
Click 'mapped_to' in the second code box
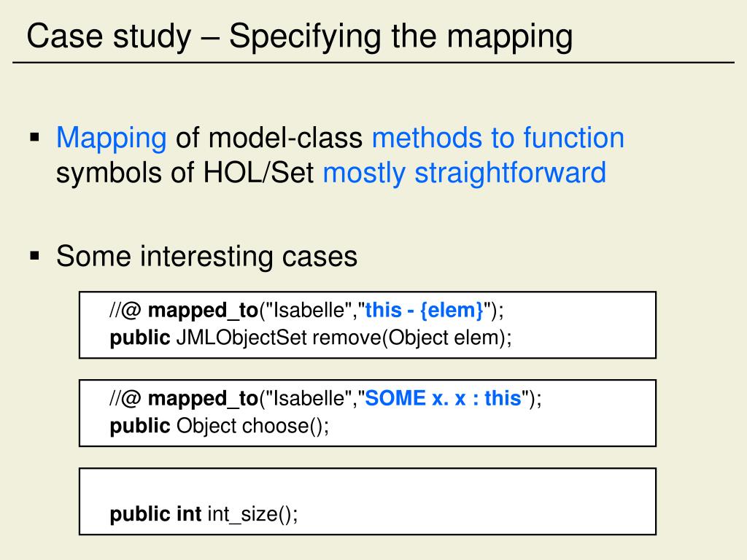pyautogui.click(x=203, y=399)
